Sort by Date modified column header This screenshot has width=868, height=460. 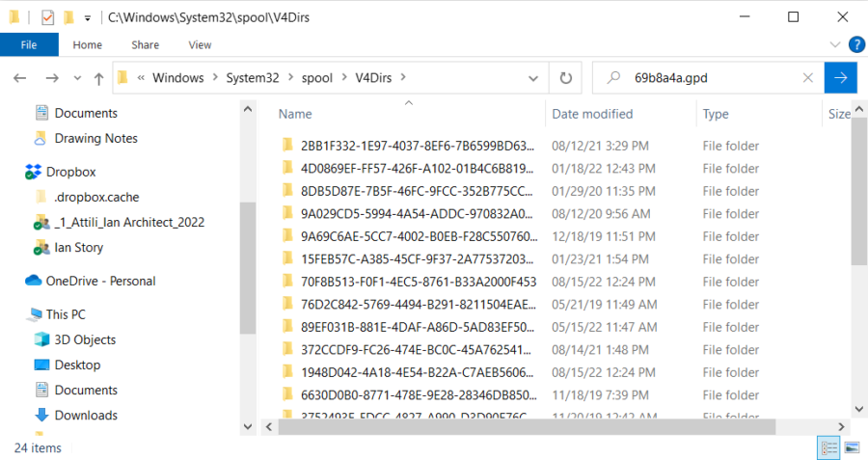(592, 114)
